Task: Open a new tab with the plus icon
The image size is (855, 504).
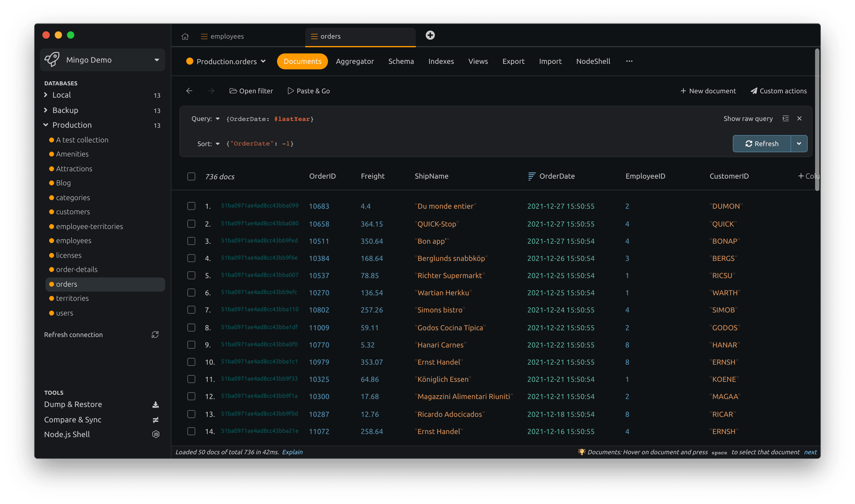Action: tap(430, 35)
